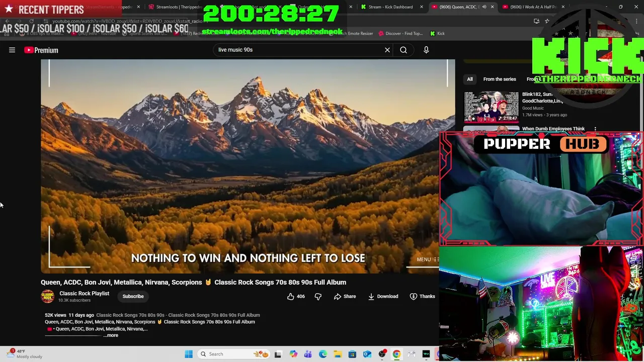
Task: Open File Explorer from the taskbar
Action: pyautogui.click(x=338, y=354)
